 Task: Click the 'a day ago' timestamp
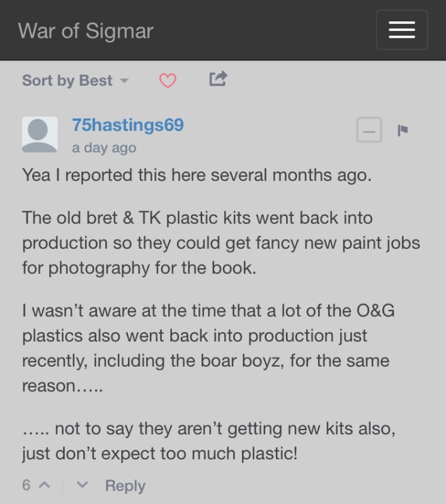pos(104,148)
